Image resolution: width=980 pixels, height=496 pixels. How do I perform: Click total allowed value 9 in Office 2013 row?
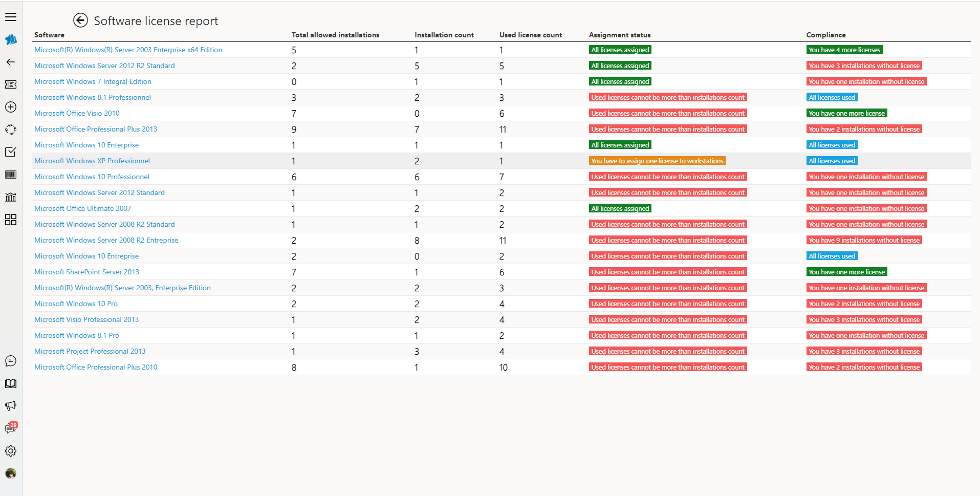[294, 130]
